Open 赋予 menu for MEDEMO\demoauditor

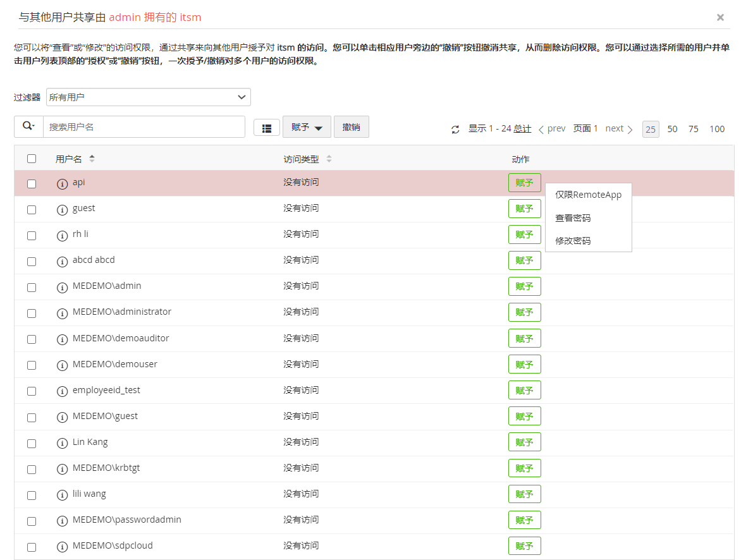tap(525, 339)
